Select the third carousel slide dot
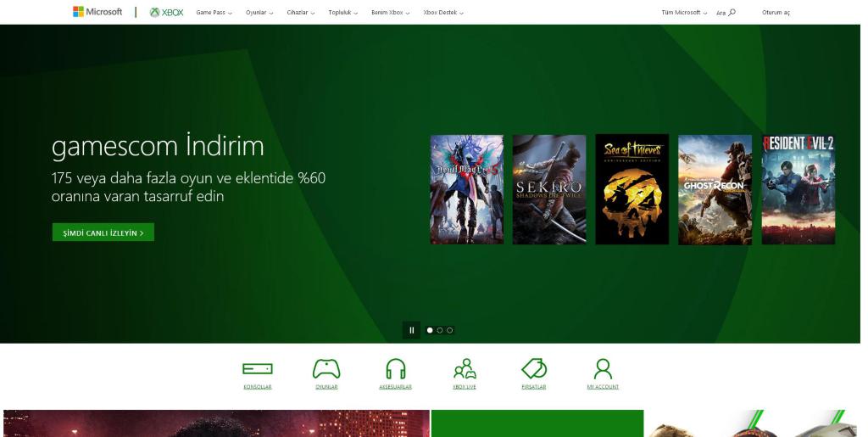 click(x=449, y=330)
